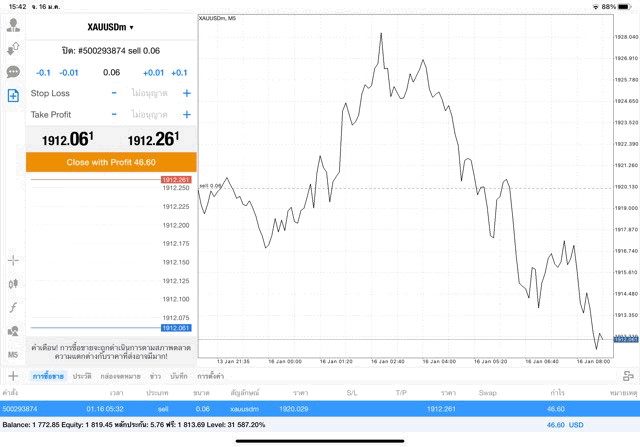Tap the Stop Loss value field
The image size is (640, 447).
click(150, 93)
